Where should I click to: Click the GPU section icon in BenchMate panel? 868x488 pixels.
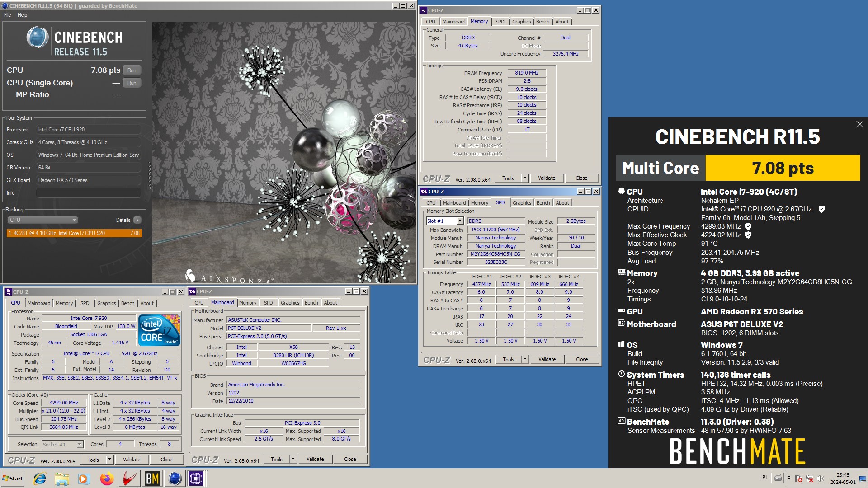pos(622,311)
